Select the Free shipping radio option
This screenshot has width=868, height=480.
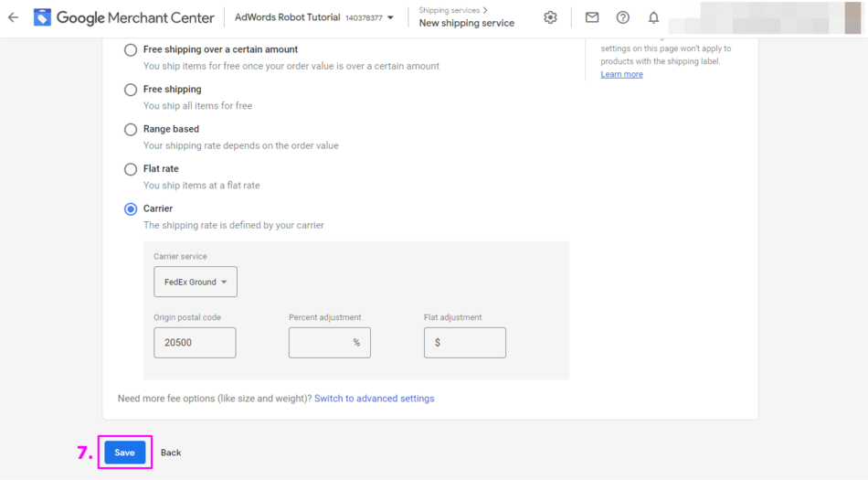[x=131, y=90]
